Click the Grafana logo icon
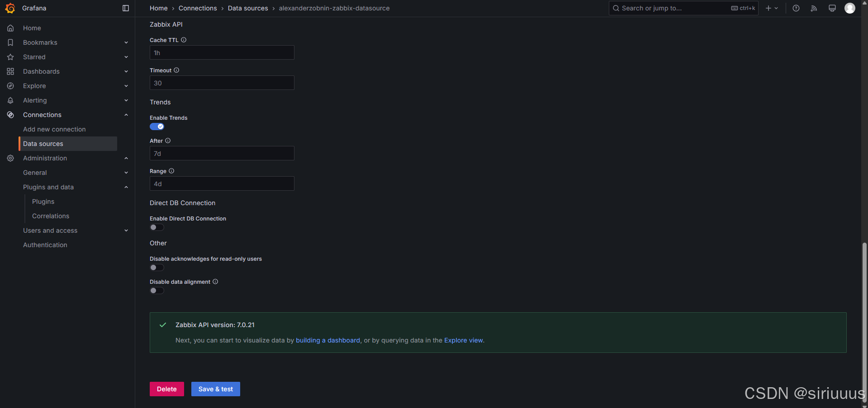Screen dimensions: 868x408 click(10, 8)
